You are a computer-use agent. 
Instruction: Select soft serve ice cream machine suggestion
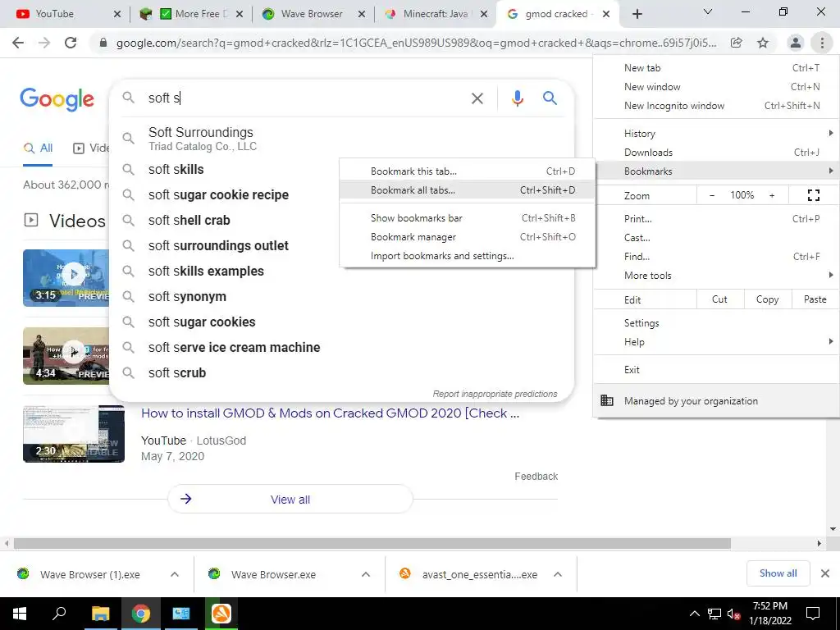(341, 348)
